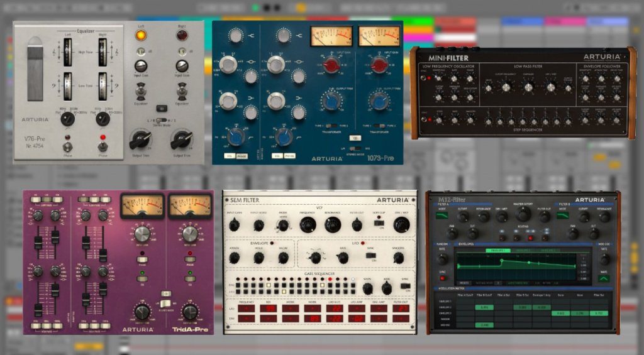Click the stereo link icon on V76-Pre
This screenshot has width=644, height=355.
tap(162, 109)
